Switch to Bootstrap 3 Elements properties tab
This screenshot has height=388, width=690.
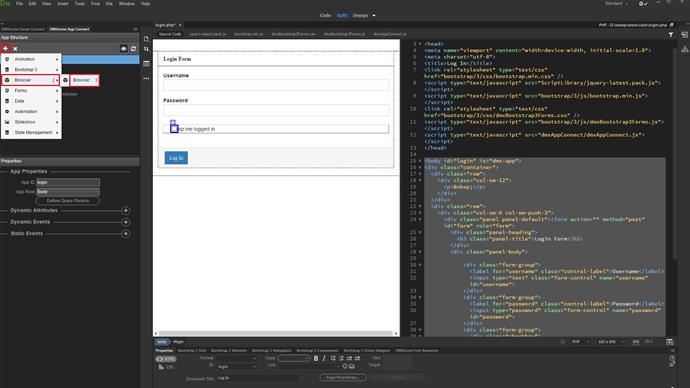coord(229,351)
